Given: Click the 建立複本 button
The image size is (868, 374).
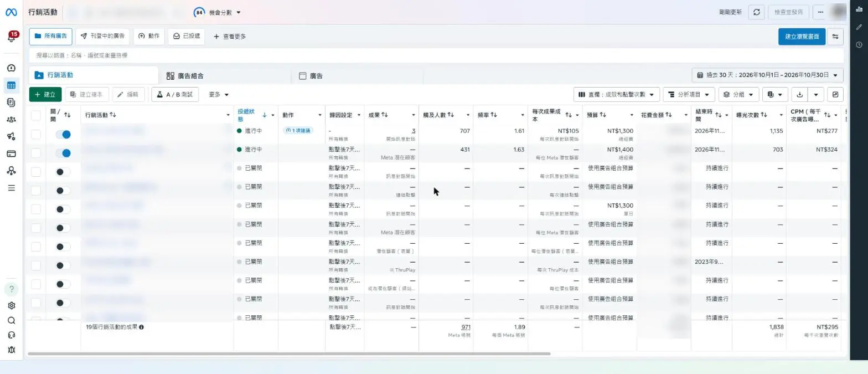Looking at the screenshot, I should (x=87, y=95).
